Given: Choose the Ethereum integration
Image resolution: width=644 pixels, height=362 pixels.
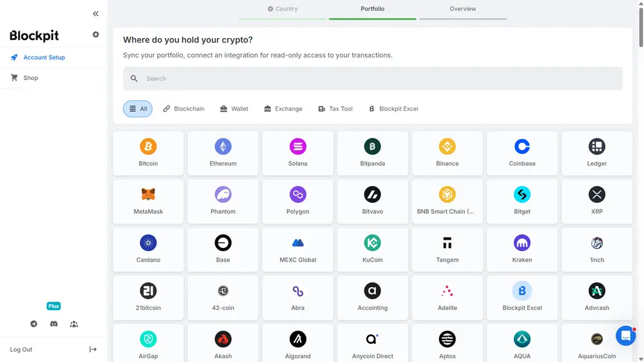Looking at the screenshot, I should tap(223, 153).
